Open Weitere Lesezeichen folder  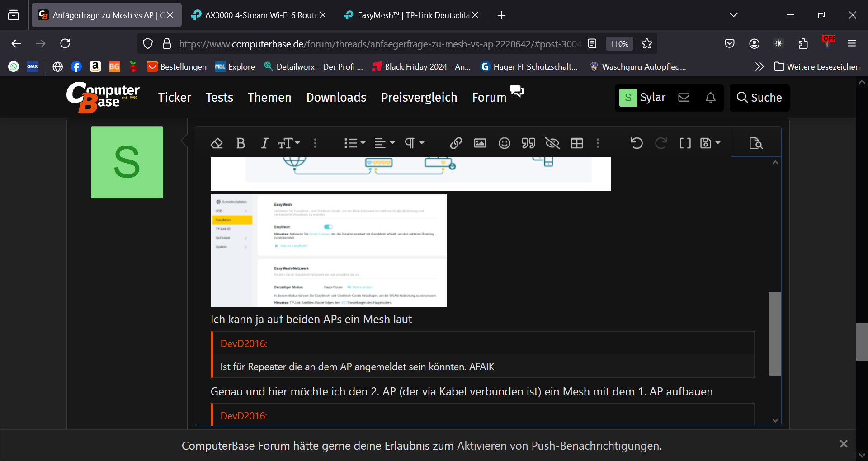click(x=817, y=66)
